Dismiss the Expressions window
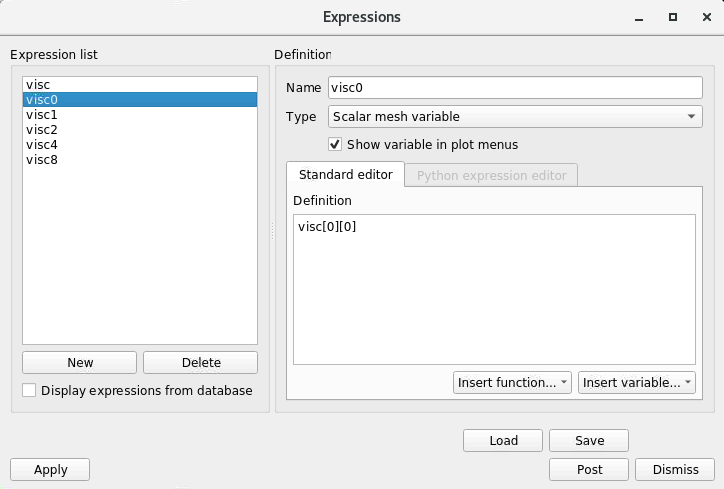Viewport: 724px width, 489px height. coord(675,470)
